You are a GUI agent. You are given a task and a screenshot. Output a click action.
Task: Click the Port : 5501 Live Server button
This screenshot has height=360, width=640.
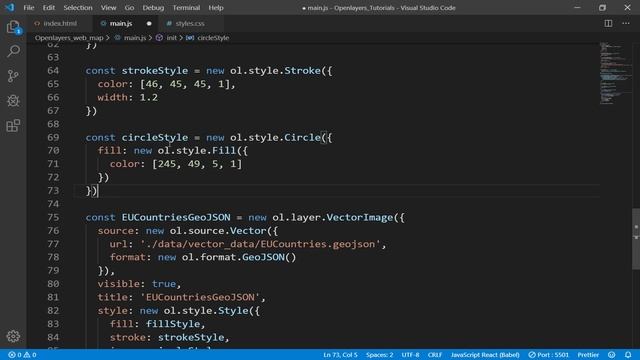549,355
